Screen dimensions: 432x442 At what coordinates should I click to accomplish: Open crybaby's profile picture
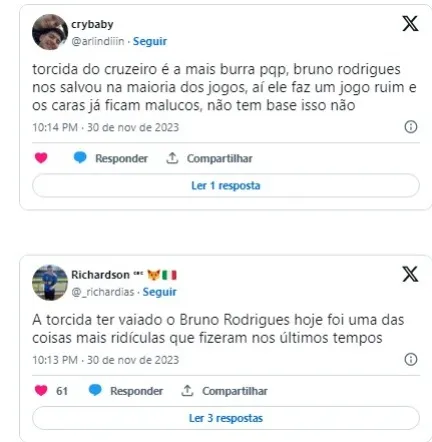(x=50, y=32)
